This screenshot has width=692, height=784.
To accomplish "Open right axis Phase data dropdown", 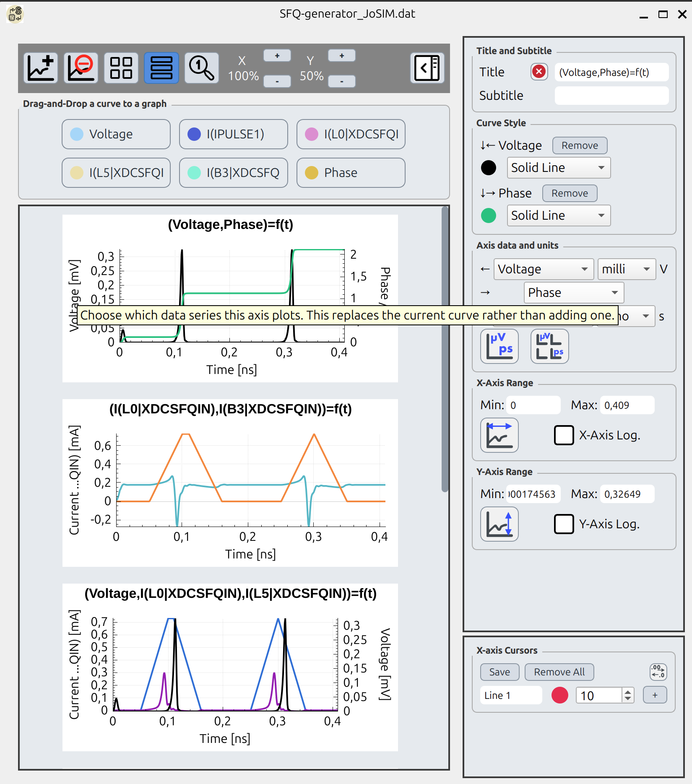I will [574, 293].
